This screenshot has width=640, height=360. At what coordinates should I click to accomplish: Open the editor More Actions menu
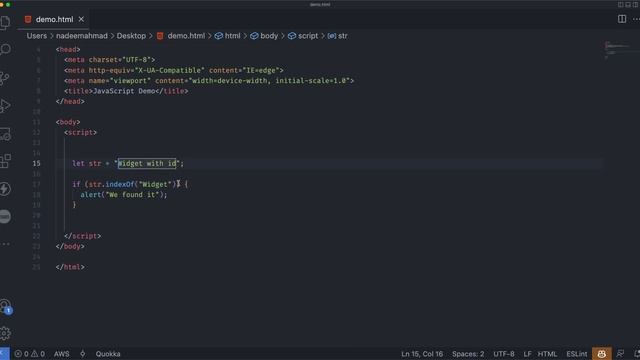tap(636, 19)
